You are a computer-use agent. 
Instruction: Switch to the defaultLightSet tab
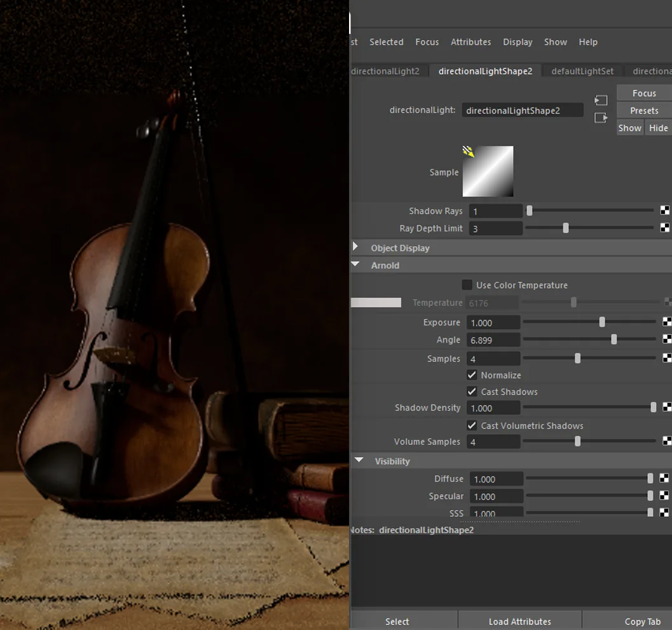pos(582,71)
